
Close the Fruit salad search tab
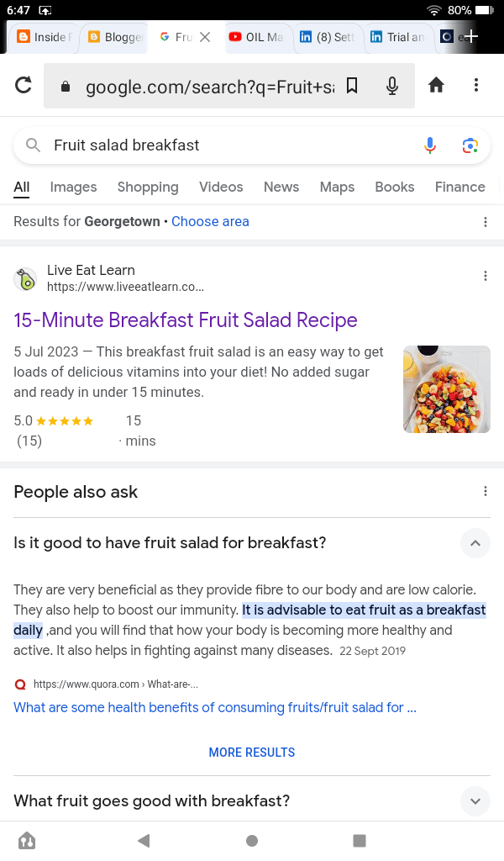pyautogui.click(x=205, y=37)
